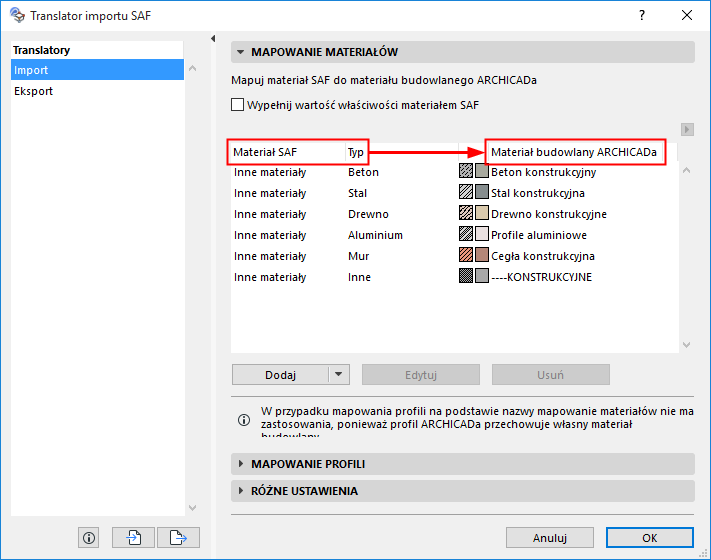
Task: Click the import translator file icon
Action: coord(134,538)
